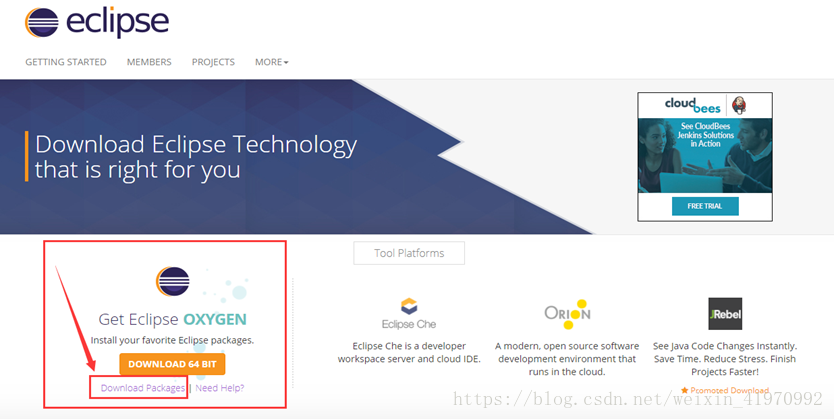This screenshot has width=834, height=419.
Task: Click the Get Eclipse OXYGEN heading
Action: click(172, 319)
